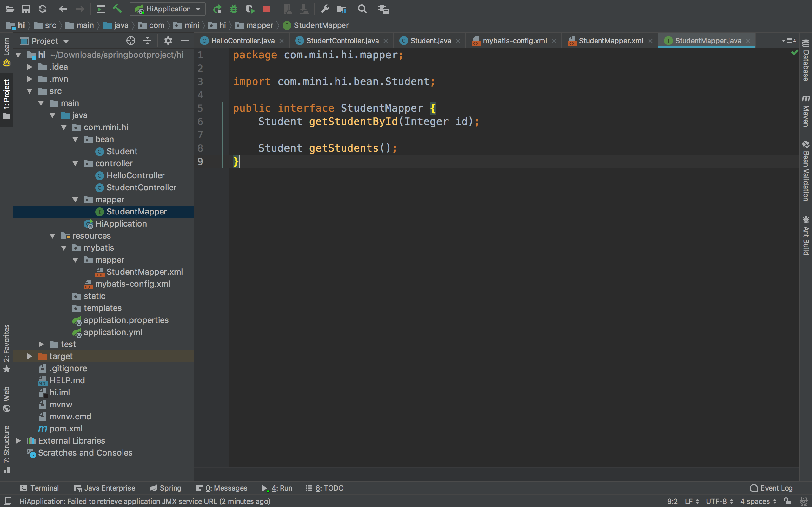Open Search Everywhere magnifier icon
The image size is (812, 507).
click(362, 9)
